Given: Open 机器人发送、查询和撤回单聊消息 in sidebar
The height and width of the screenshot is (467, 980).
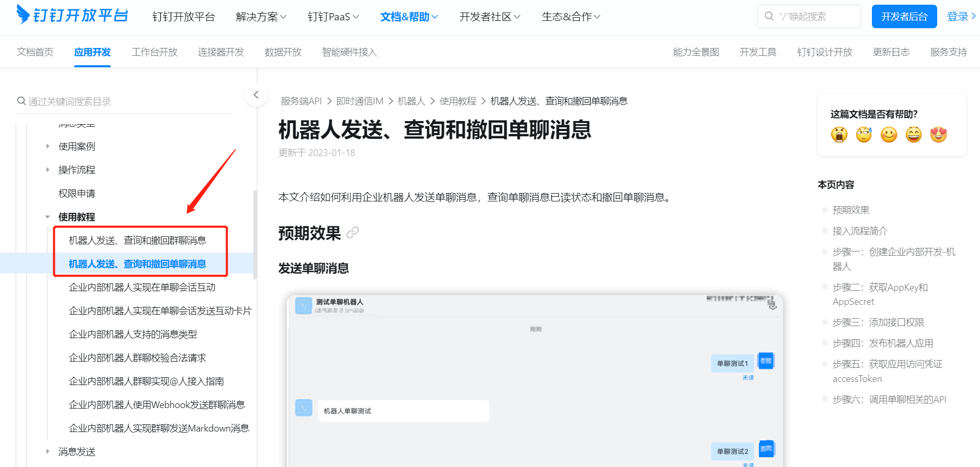Looking at the screenshot, I should coord(137,264).
